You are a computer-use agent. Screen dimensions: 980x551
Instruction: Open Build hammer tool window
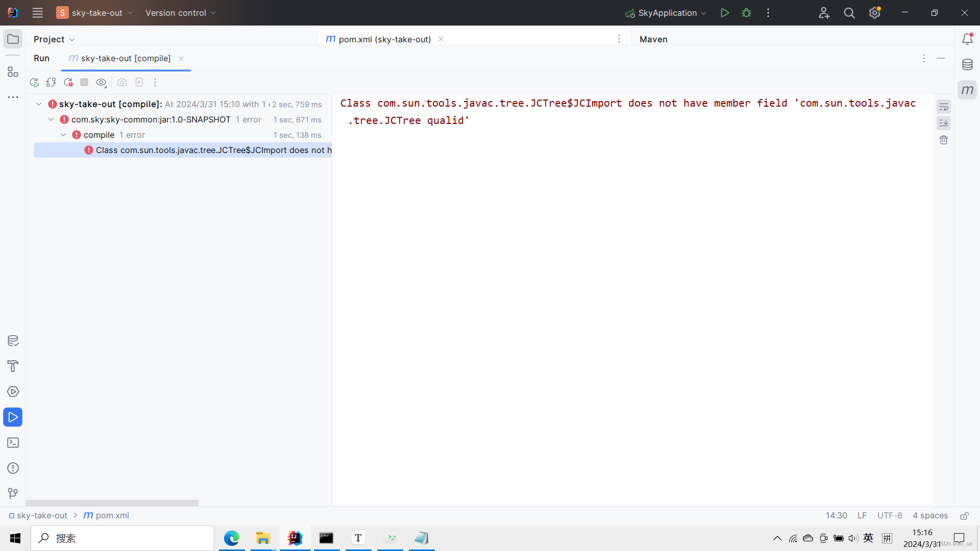[13, 366]
